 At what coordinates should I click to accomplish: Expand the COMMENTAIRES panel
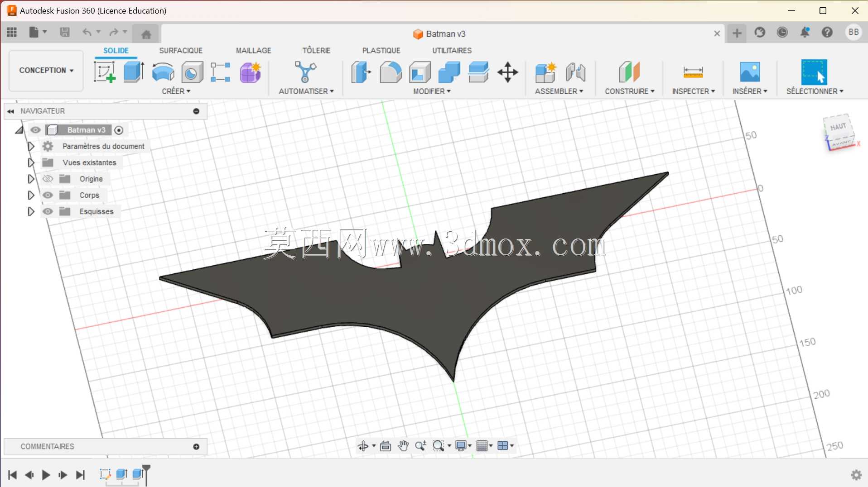196,447
